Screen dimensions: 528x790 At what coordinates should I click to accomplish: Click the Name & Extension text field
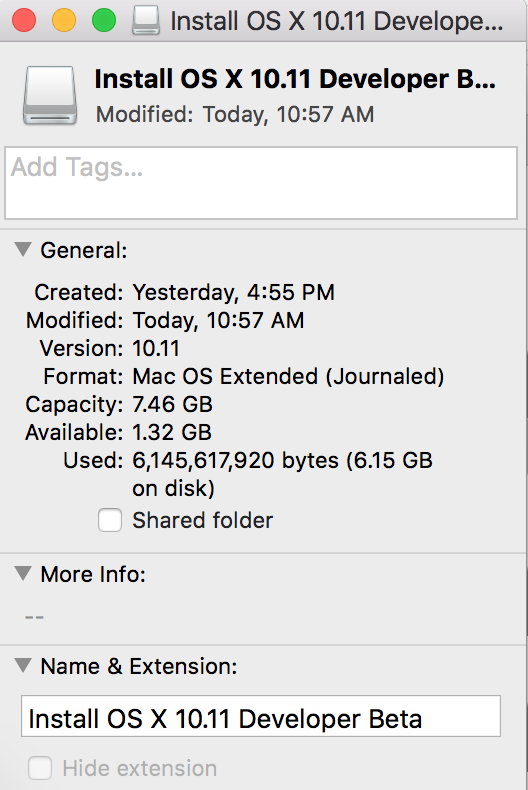point(261,716)
